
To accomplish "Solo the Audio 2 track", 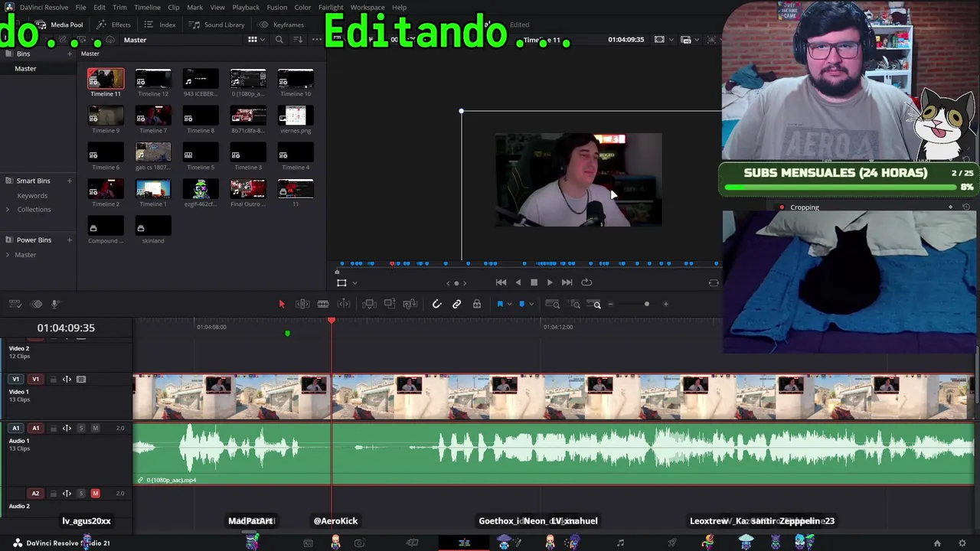I will point(81,494).
